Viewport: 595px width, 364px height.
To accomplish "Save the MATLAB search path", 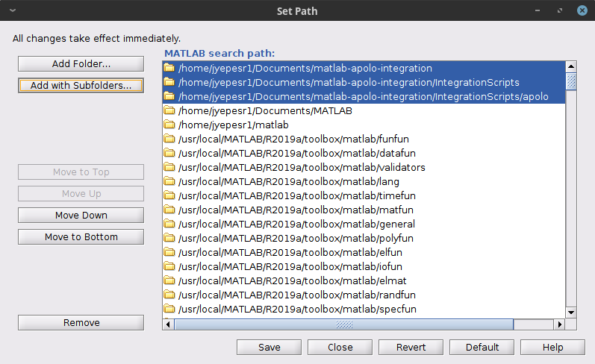I will (x=269, y=347).
